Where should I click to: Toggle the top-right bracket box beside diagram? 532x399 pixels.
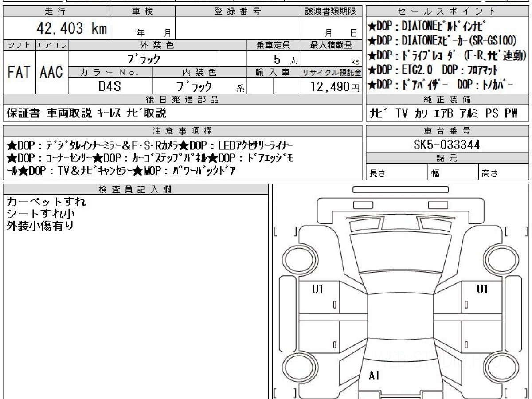click(x=516, y=231)
